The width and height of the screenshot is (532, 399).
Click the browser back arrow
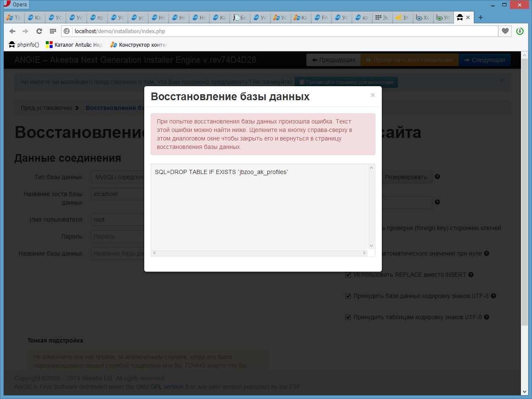pos(12,31)
